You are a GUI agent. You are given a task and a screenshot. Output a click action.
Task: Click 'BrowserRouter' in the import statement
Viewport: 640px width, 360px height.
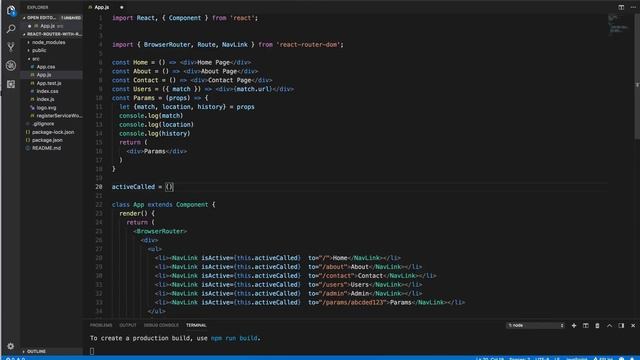pos(167,44)
